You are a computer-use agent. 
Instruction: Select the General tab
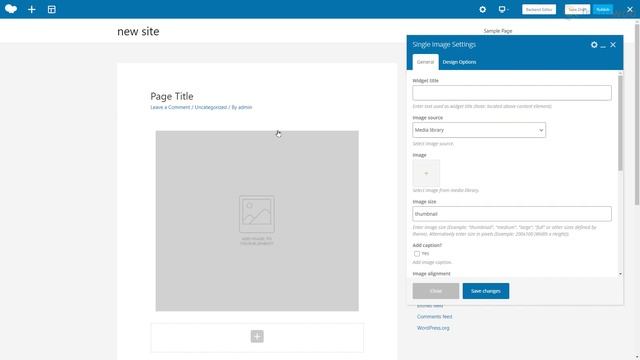[425, 62]
